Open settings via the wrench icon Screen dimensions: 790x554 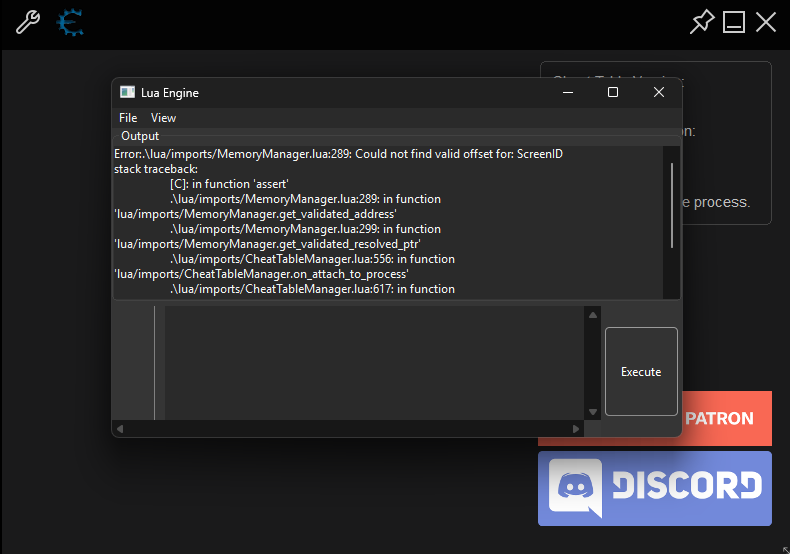(x=27, y=22)
